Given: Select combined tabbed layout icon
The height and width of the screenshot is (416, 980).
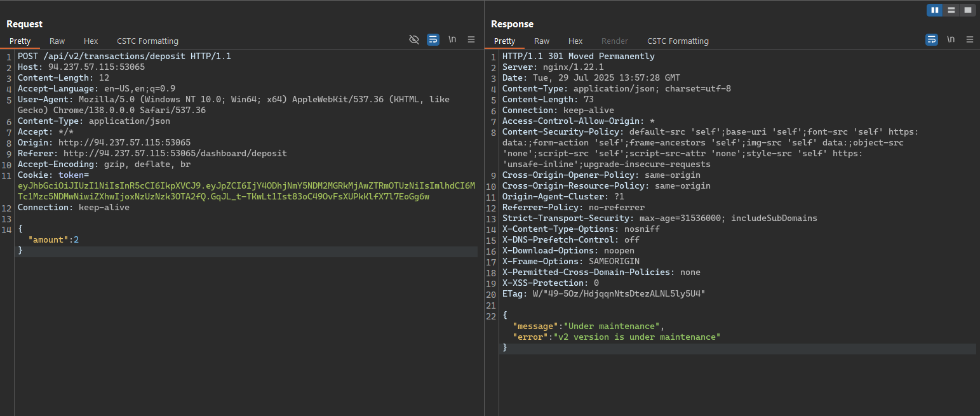Looking at the screenshot, I should [x=967, y=10].
